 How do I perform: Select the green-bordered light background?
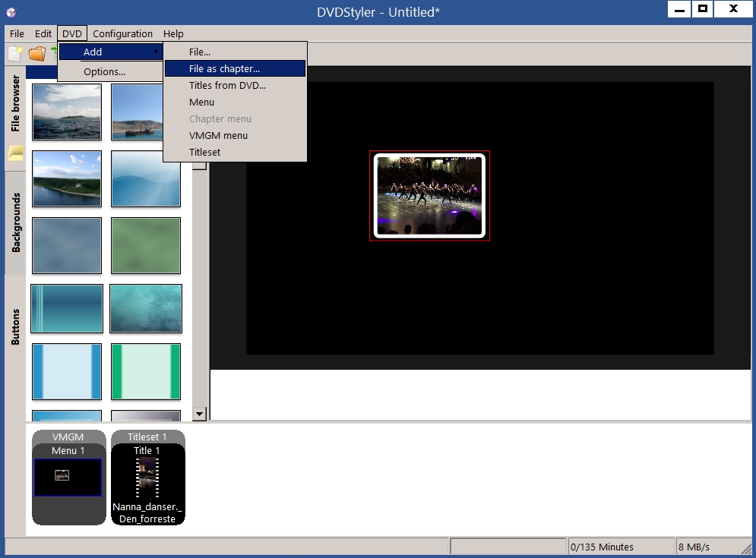(x=146, y=371)
